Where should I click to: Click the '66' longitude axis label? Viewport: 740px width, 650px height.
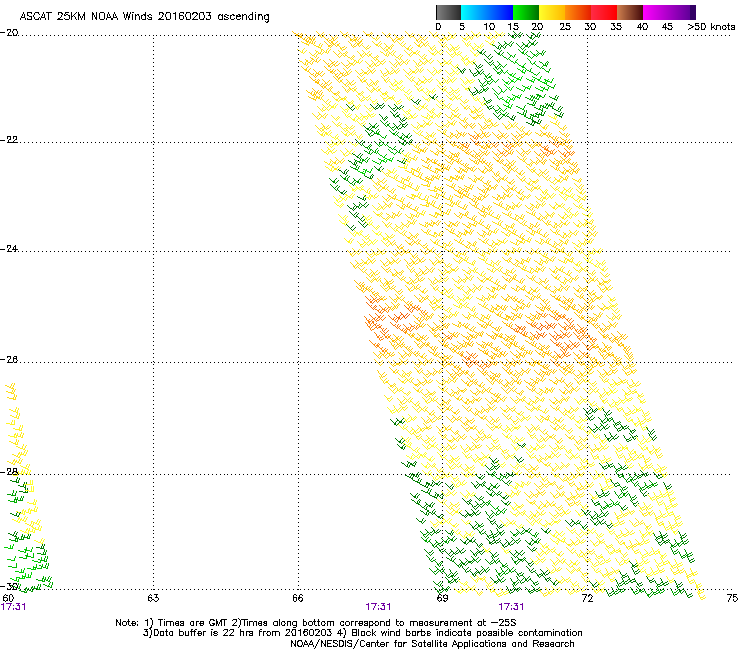click(298, 599)
